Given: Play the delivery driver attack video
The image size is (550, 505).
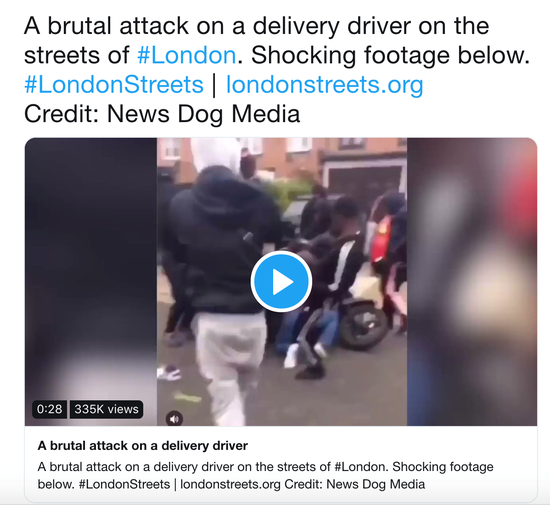Looking at the screenshot, I should 281,281.
